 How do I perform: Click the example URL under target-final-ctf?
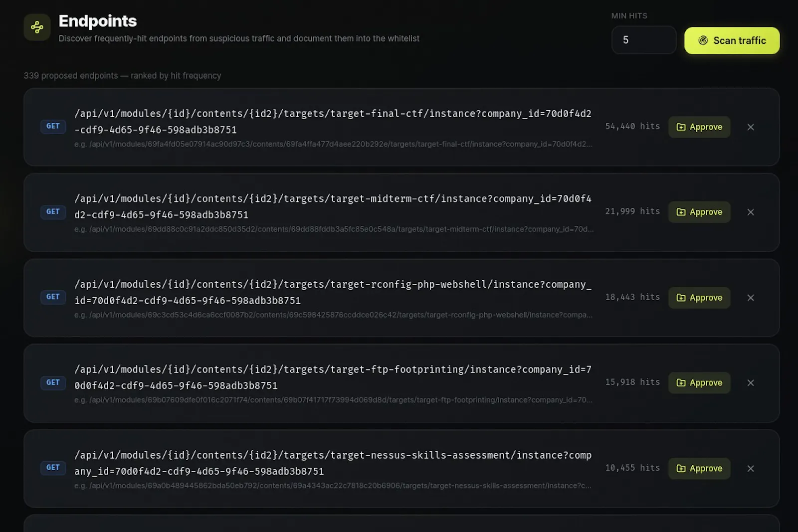click(x=333, y=144)
